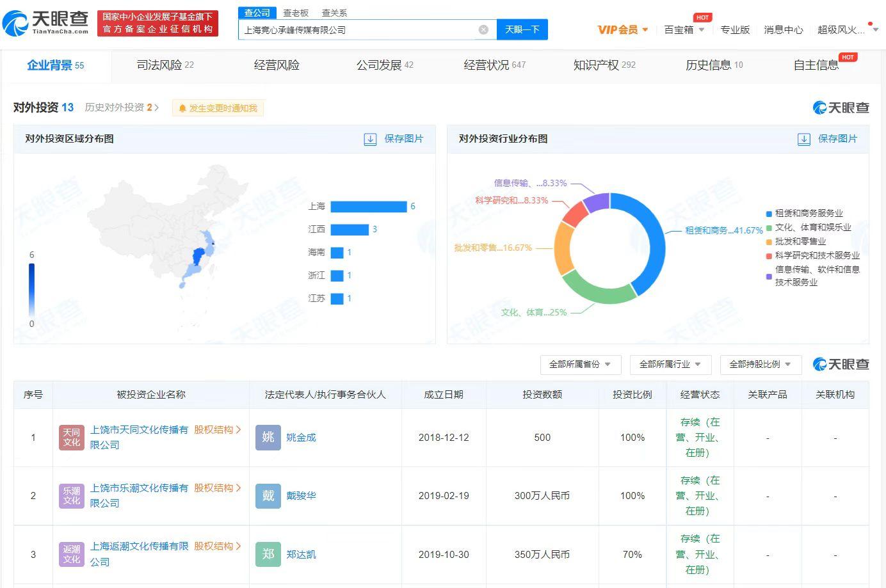Open the 知识产权 tab
The width and height of the screenshot is (886, 588).
[x=604, y=65]
